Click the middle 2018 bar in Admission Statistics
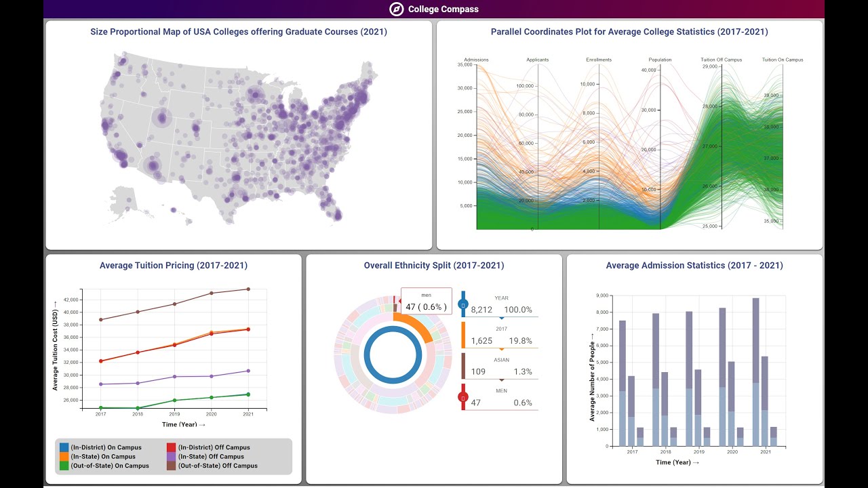This screenshot has width=868, height=488. 665,409
